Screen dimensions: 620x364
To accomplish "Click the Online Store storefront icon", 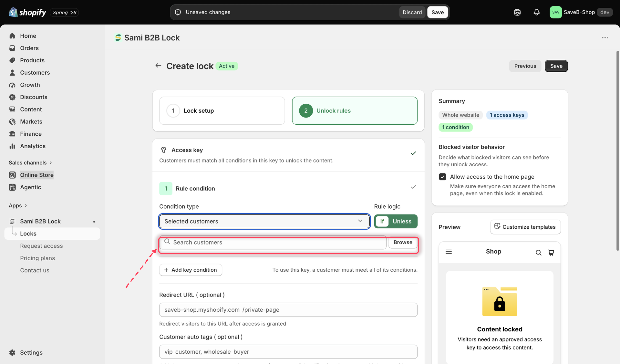I will [12, 175].
